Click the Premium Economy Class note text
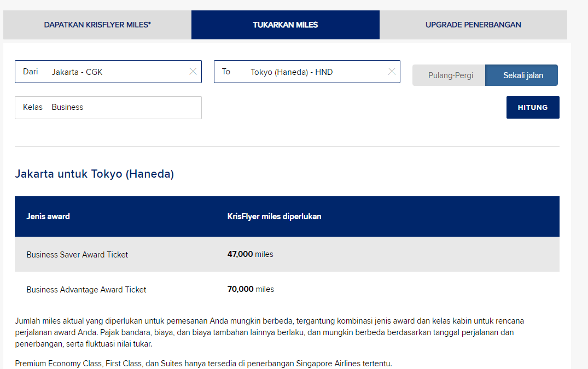588x369 pixels. point(203,364)
